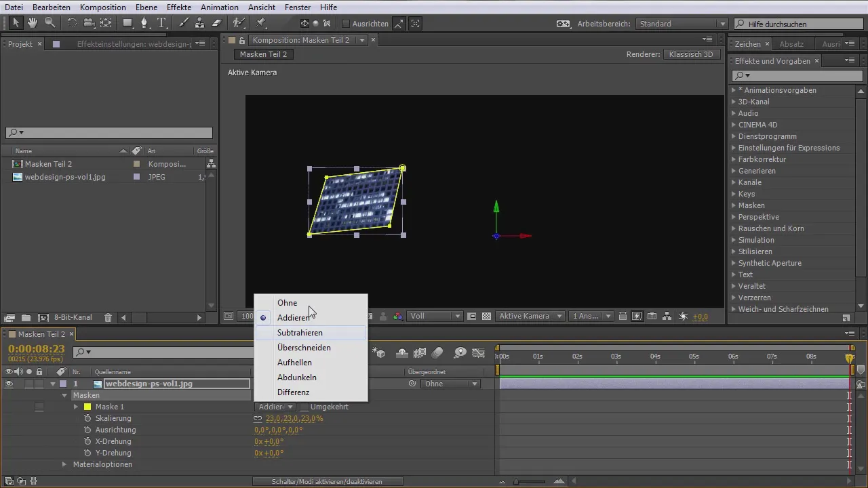Open the Komposition menu
Image resolution: width=868 pixels, height=488 pixels.
(102, 7)
